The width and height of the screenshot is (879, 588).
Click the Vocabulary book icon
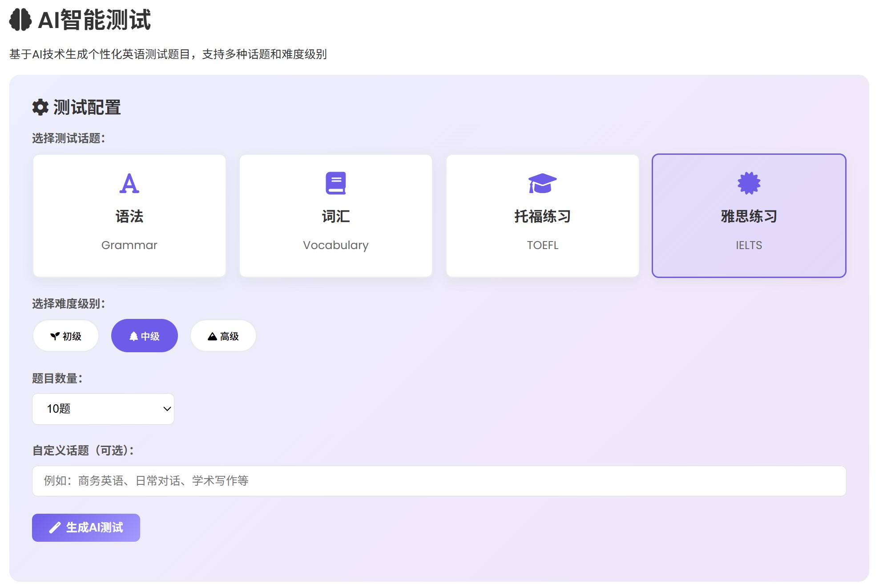pos(336,183)
